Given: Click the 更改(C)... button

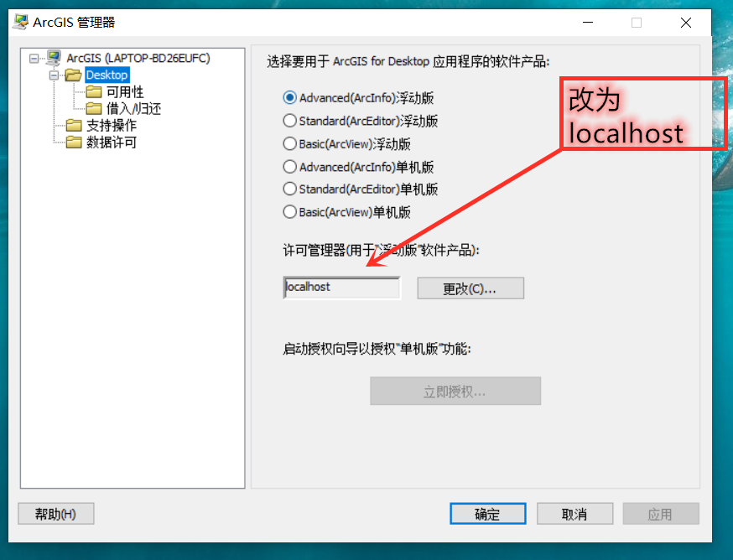Looking at the screenshot, I should pyautogui.click(x=470, y=288).
